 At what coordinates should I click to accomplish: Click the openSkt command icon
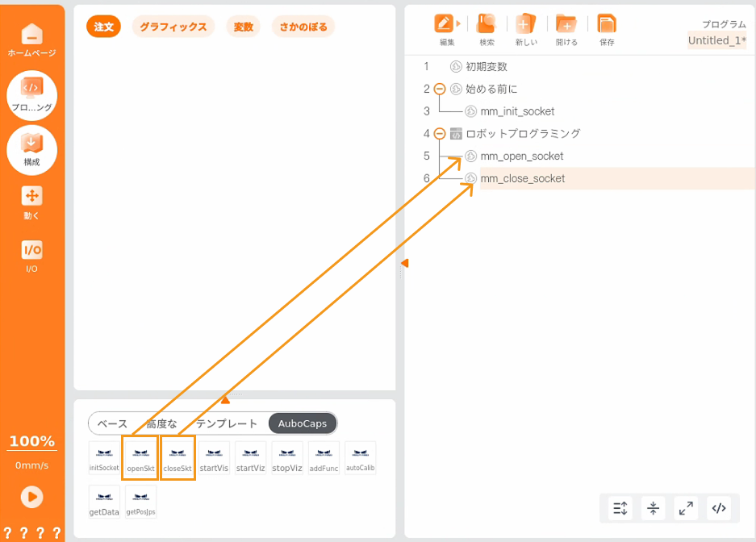[140, 457]
